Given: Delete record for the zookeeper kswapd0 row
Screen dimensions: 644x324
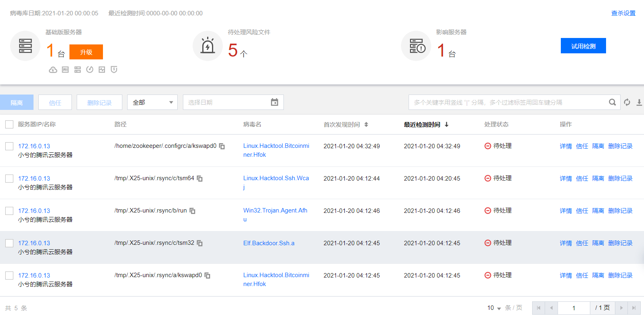Looking at the screenshot, I should tap(620, 146).
